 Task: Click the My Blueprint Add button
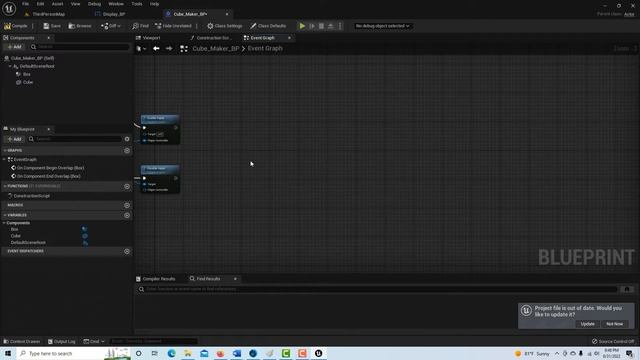click(14, 139)
